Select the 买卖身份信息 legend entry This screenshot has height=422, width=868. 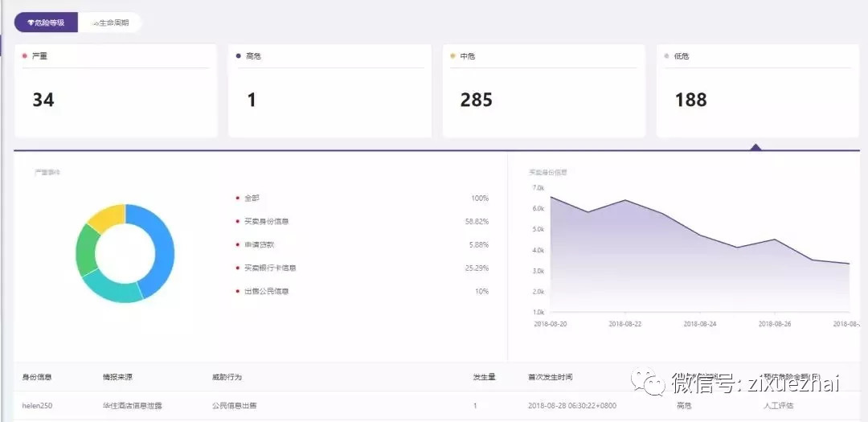[x=266, y=221]
